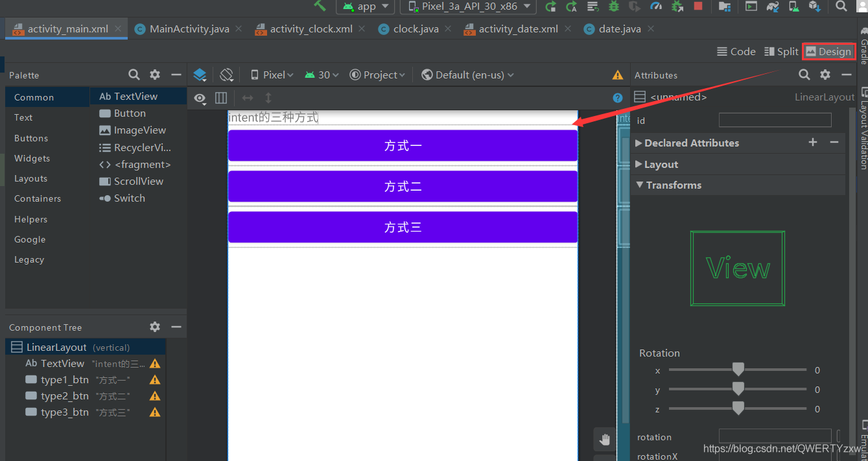Open the SDK Manager icon
The width and height of the screenshot is (868, 461).
tap(815, 6)
